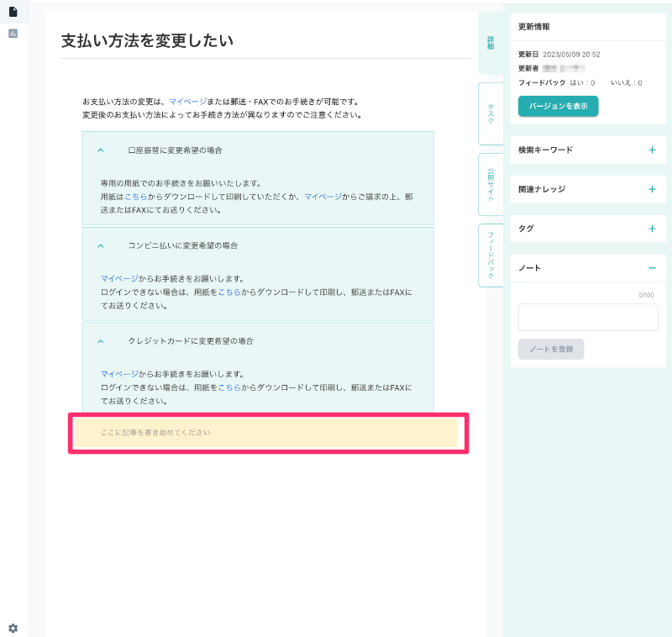Click the バージョンを表示 button

coord(558,106)
